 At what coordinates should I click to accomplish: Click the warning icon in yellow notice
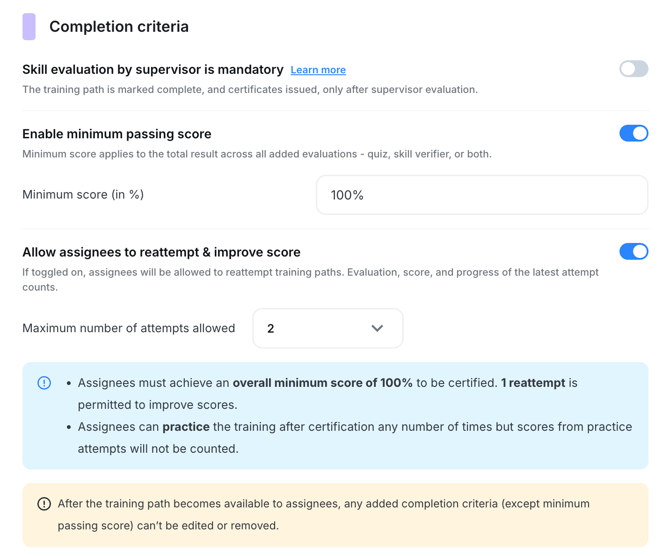click(44, 504)
